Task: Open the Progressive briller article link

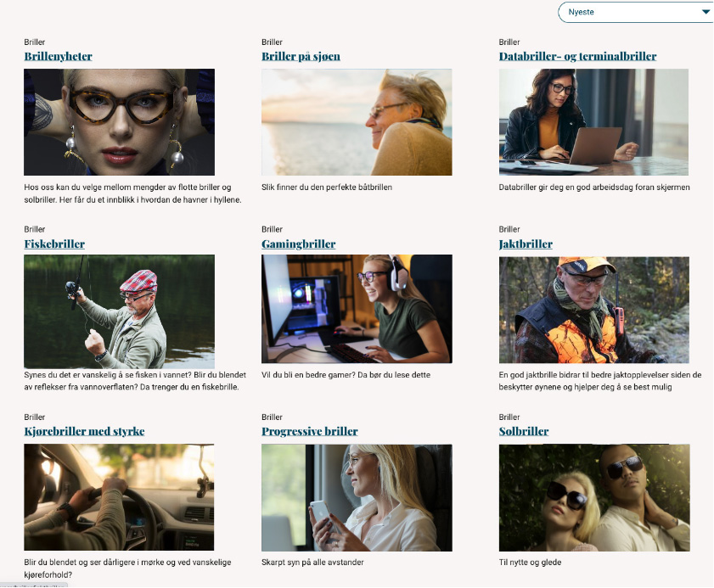Action: pyautogui.click(x=310, y=431)
